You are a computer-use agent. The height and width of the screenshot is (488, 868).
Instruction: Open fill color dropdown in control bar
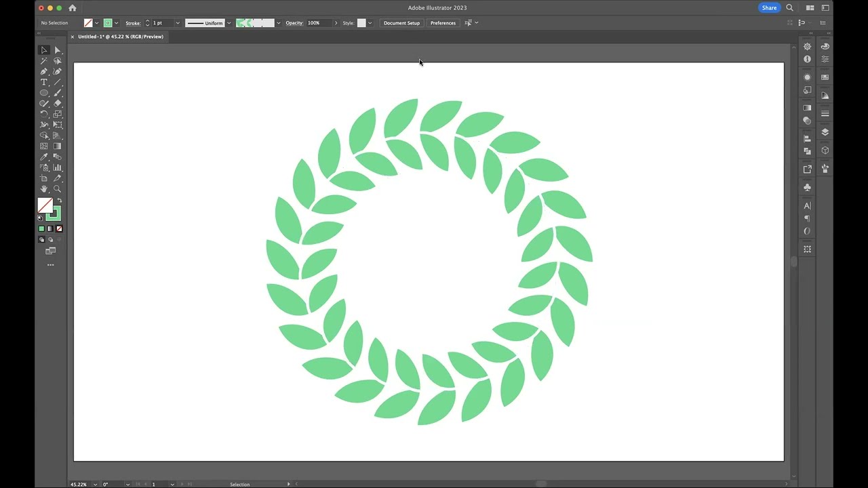96,23
